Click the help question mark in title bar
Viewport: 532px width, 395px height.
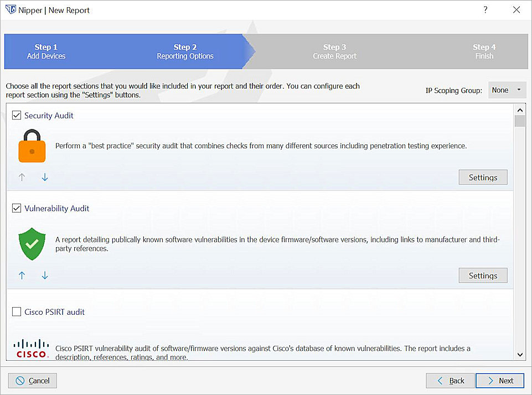pos(485,10)
